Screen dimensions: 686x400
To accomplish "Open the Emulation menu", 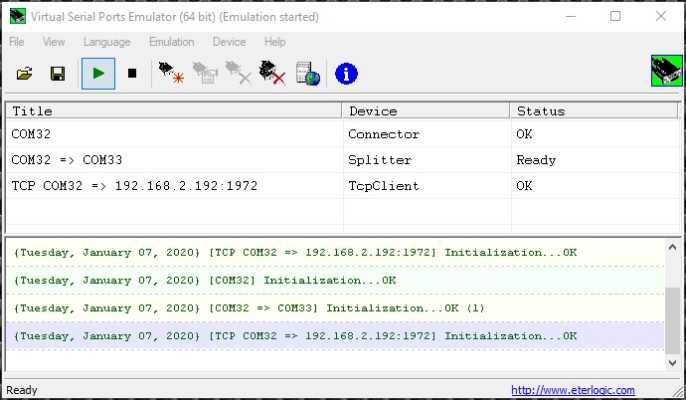I will (171, 42).
